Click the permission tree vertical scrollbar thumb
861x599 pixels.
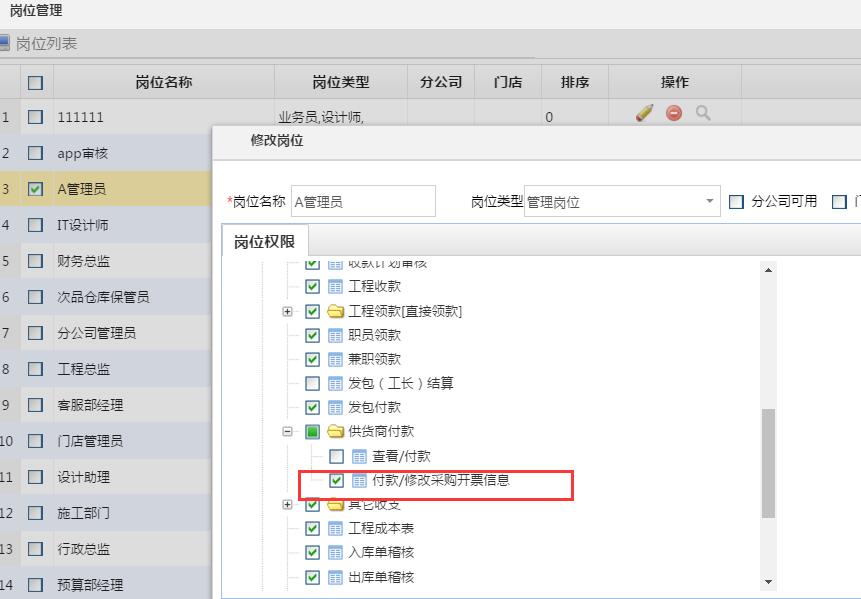click(768, 462)
